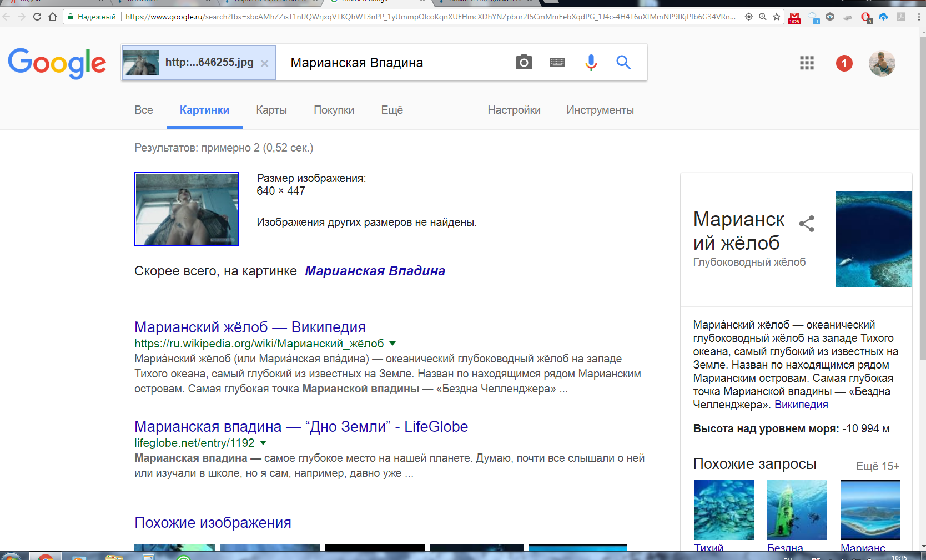
Task: Expand the Ещё search menu
Action: [392, 110]
